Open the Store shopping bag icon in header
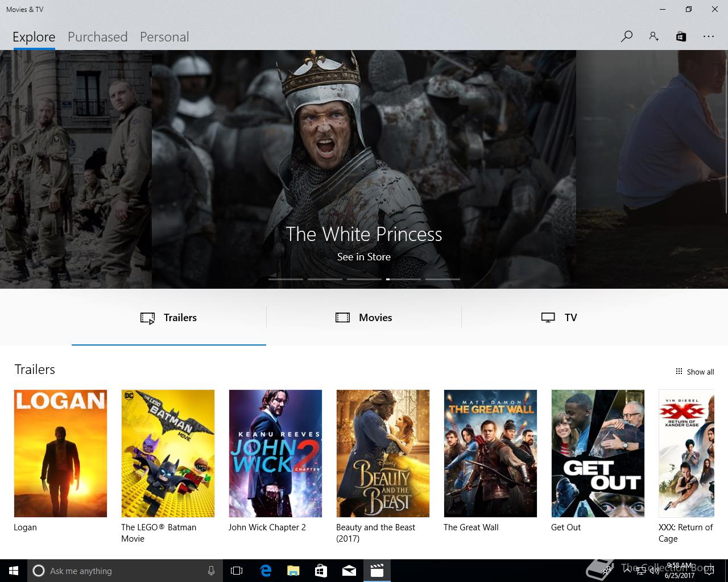Screen dimensions: 728x582 pos(681,36)
